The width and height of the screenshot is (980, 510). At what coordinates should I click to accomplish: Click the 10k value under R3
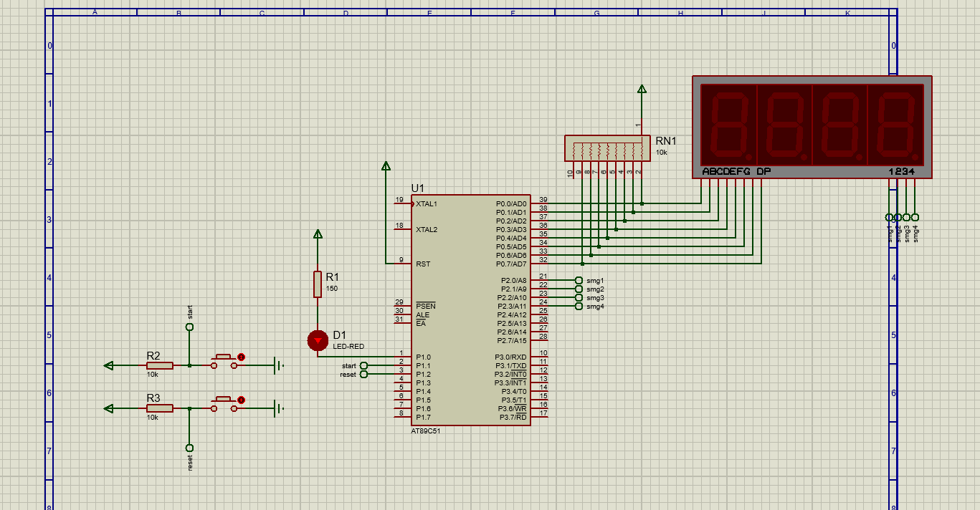pos(152,418)
